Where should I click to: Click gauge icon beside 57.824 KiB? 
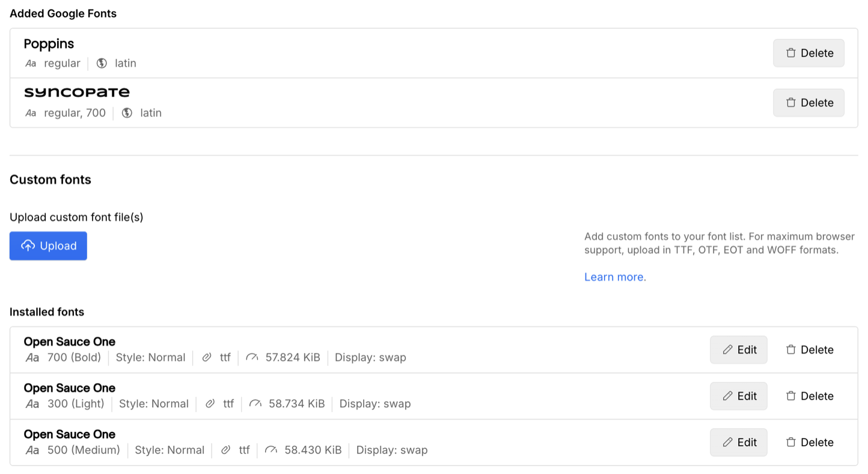[252, 358]
